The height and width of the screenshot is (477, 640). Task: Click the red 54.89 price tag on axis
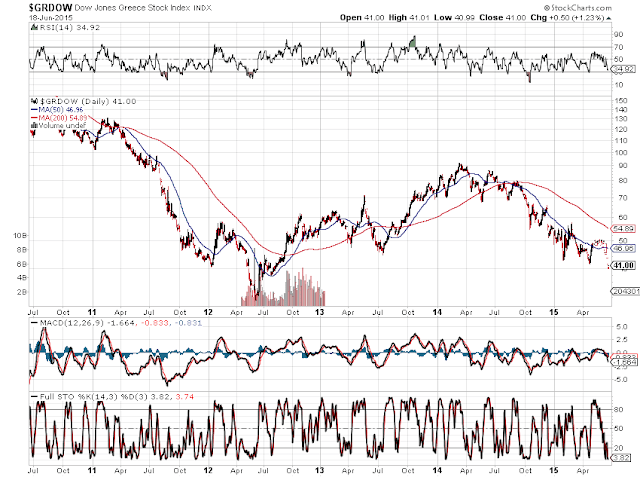pyautogui.click(x=624, y=229)
